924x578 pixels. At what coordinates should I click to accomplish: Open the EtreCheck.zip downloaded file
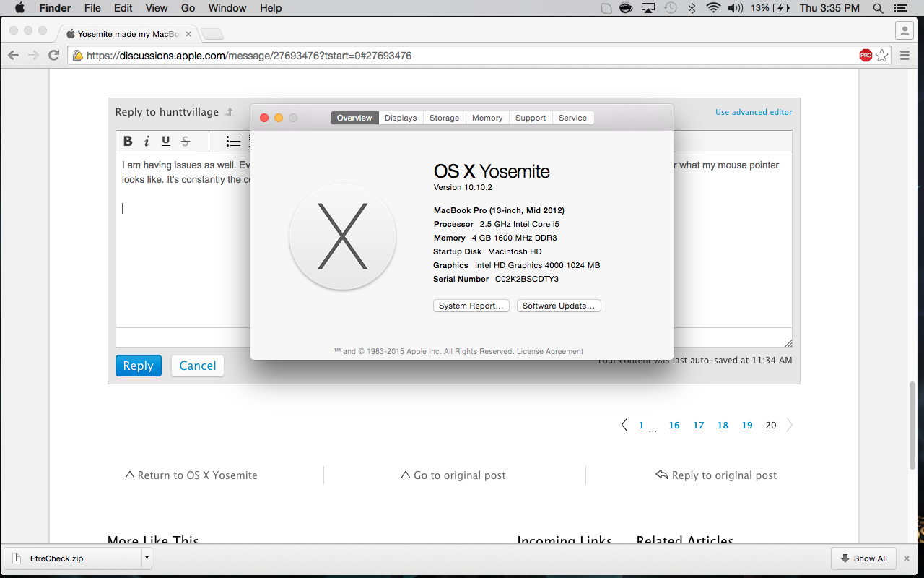(72, 558)
